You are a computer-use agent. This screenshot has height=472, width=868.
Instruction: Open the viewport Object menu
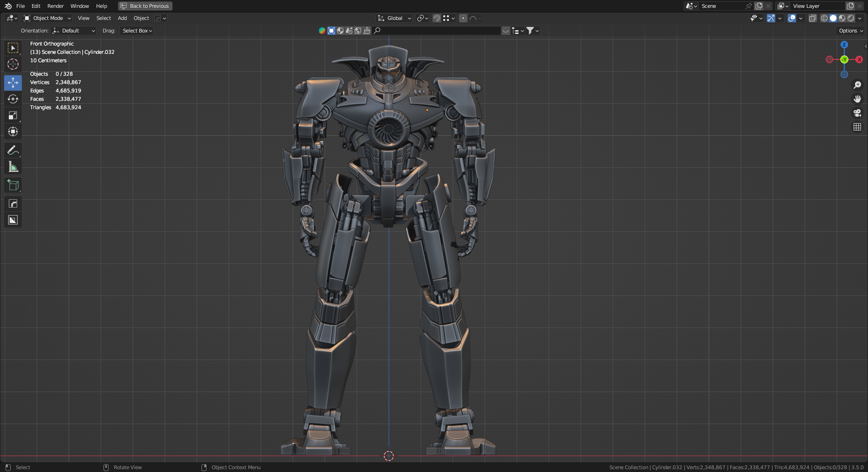[141, 18]
